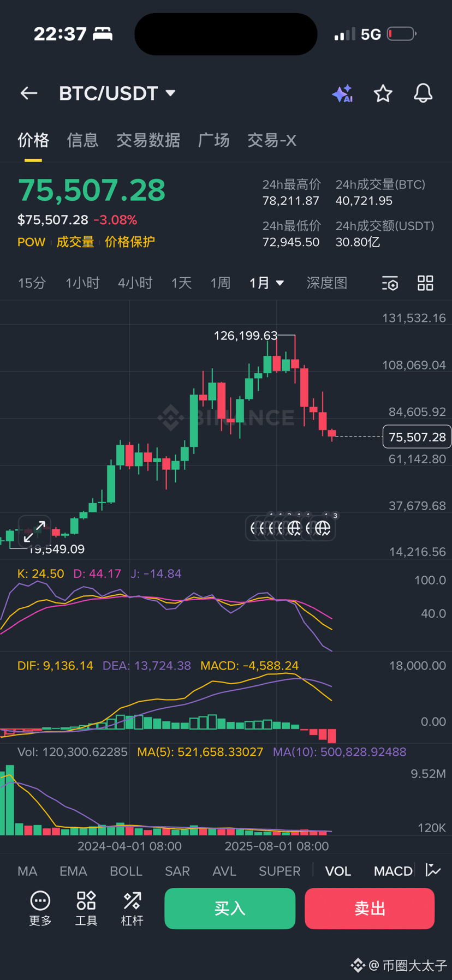
Task: Tap the POW tag link
Action: [x=31, y=242]
